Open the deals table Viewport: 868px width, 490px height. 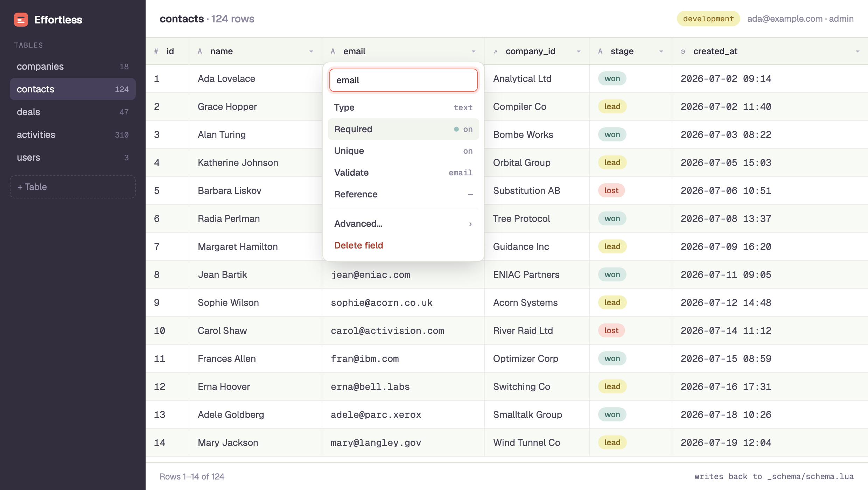[x=73, y=112]
